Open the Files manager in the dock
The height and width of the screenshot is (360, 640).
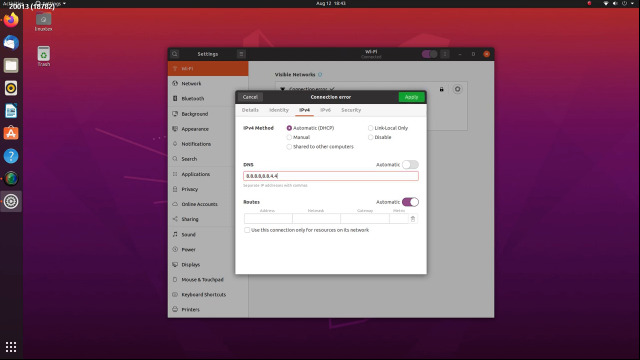click(11, 65)
